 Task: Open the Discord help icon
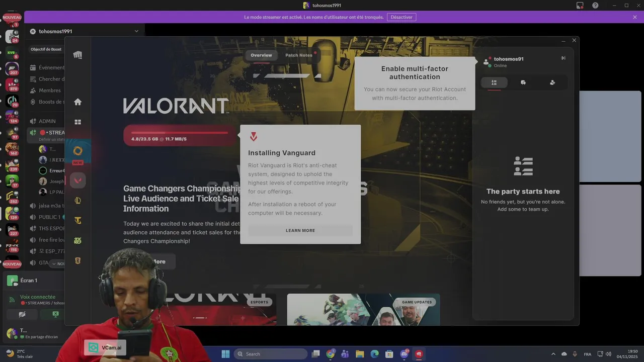click(x=595, y=5)
